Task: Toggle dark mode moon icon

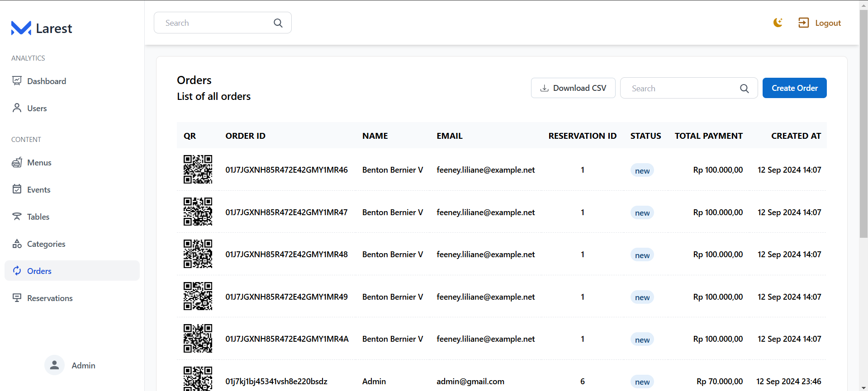Action: [x=778, y=23]
